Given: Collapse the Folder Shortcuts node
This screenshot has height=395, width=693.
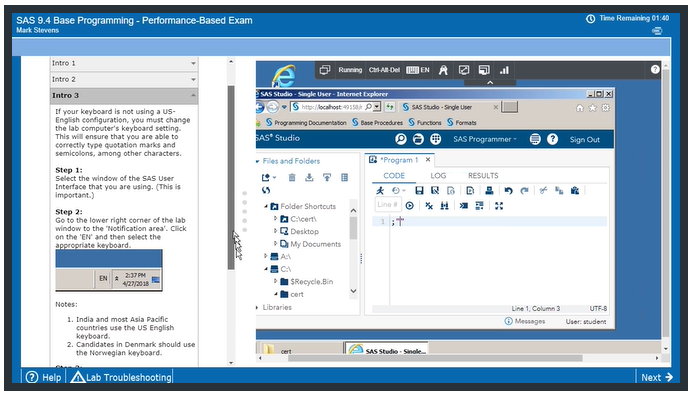Looking at the screenshot, I should pyautogui.click(x=266, y=206).
